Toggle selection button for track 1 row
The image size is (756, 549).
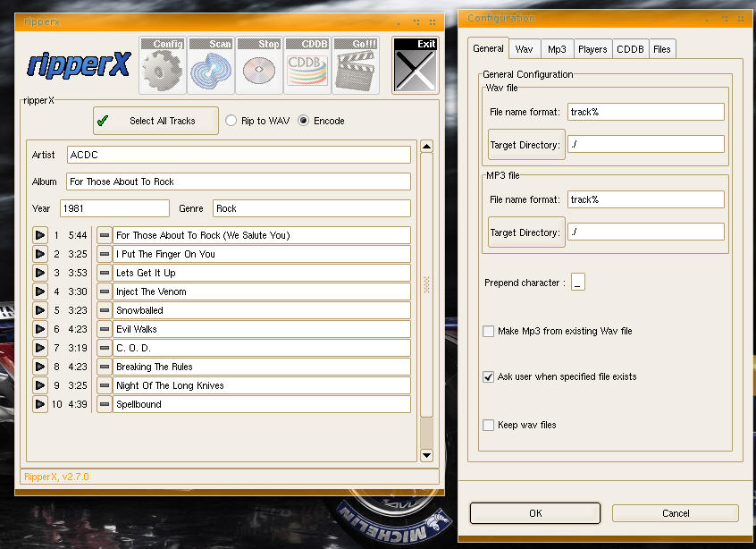pyautogui.click(x=105, y=235)
